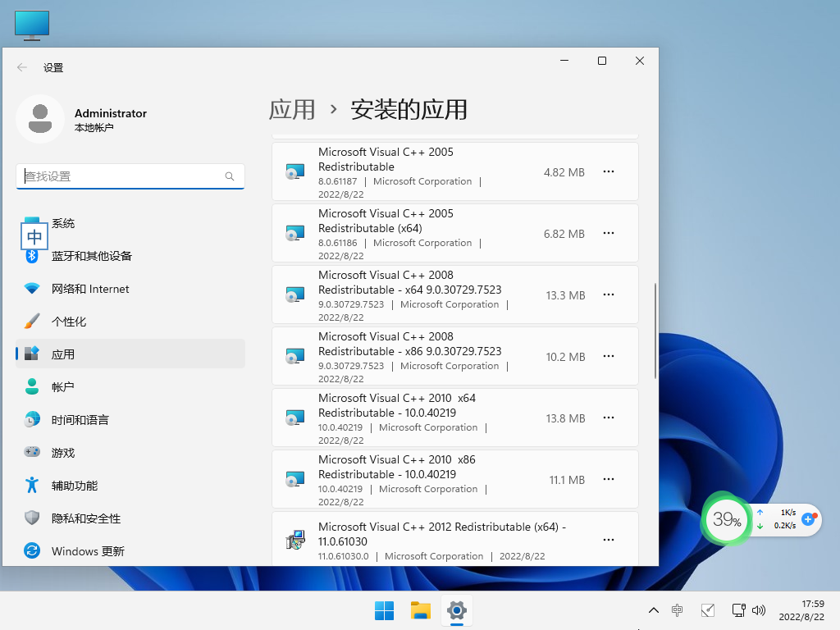The image size is (840, 630).
Task: Click the back arrow in Settings
Action: pyautogui.click(x=21, y=67)
